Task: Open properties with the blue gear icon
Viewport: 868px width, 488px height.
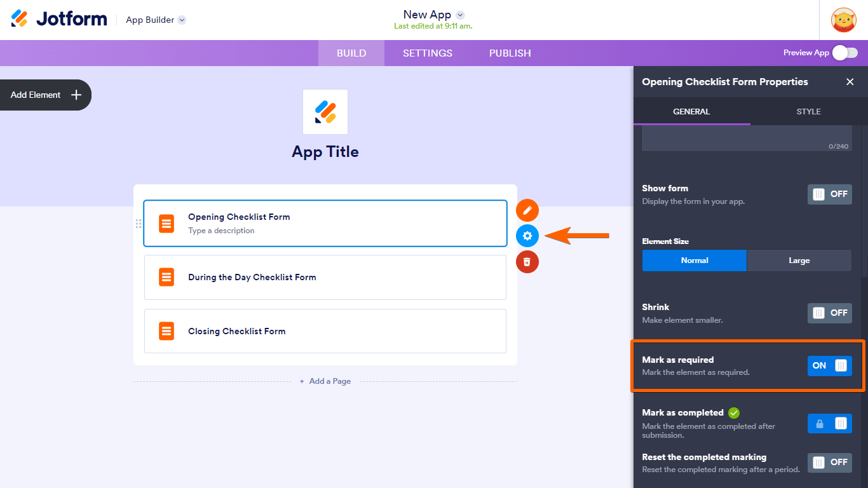Action: tap(527, 236)
